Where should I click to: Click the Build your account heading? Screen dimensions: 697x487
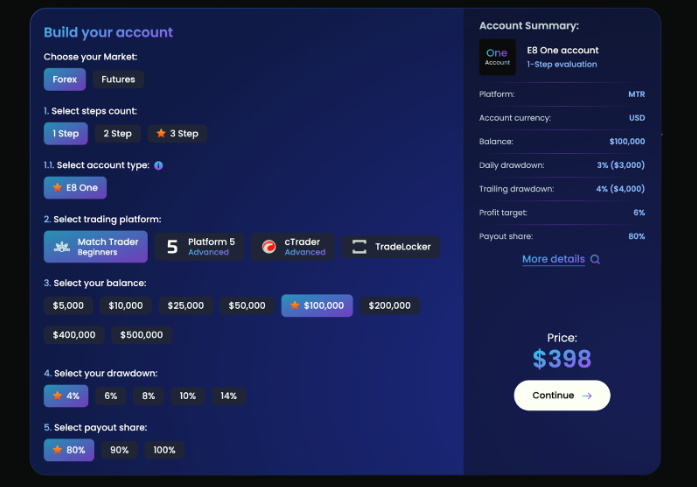(x=108, y=32)
